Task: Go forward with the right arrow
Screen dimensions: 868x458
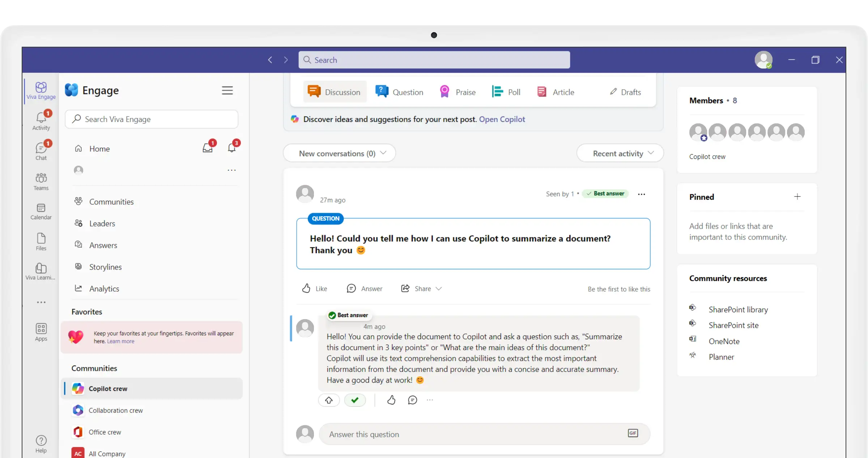Action: (286, 60)
